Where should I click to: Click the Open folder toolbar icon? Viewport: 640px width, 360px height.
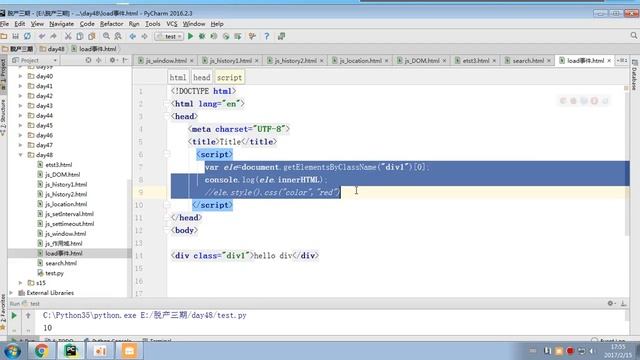click(x=4, y=36)
